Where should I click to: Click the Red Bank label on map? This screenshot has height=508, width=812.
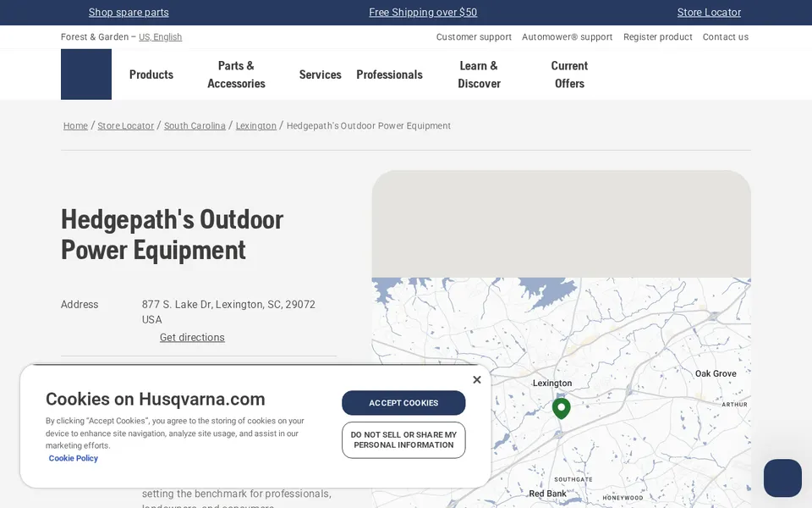pos(547,494)
